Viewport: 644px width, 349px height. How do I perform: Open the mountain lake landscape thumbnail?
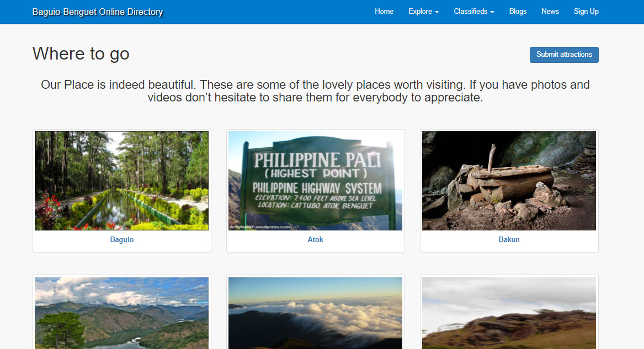pos(121,313)
